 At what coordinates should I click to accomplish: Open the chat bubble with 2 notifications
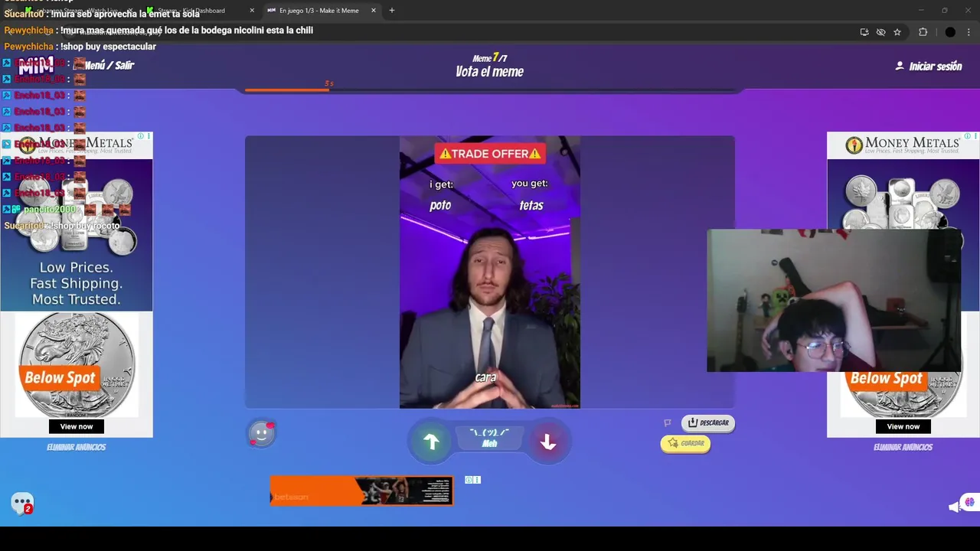[x=22, y=503]
